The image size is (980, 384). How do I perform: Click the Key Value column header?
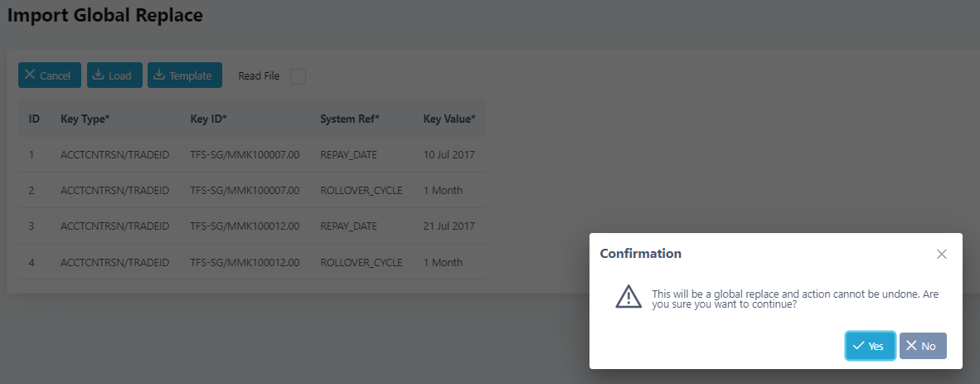point(449,119)
